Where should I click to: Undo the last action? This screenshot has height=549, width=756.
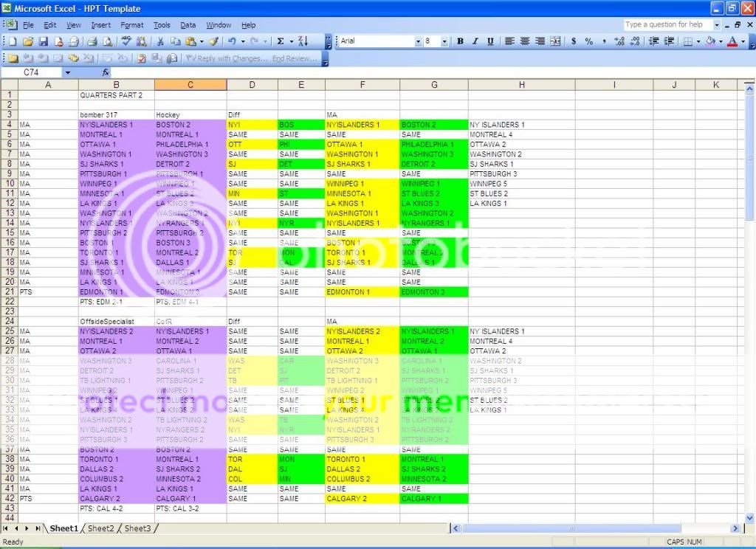click(233, 41)
